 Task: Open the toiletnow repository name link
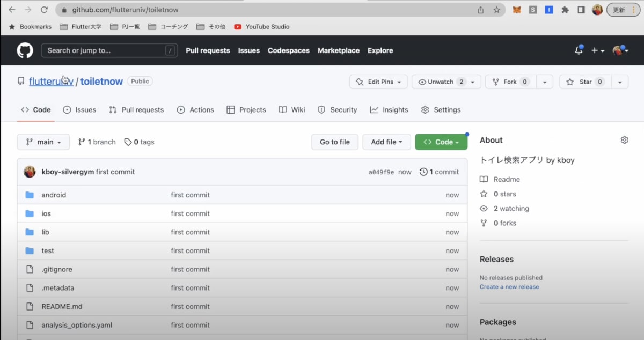click(x=101, y=82)
